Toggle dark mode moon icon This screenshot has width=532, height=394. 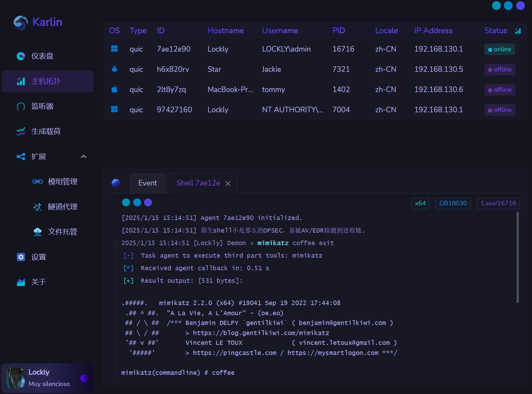coord(84,378)
